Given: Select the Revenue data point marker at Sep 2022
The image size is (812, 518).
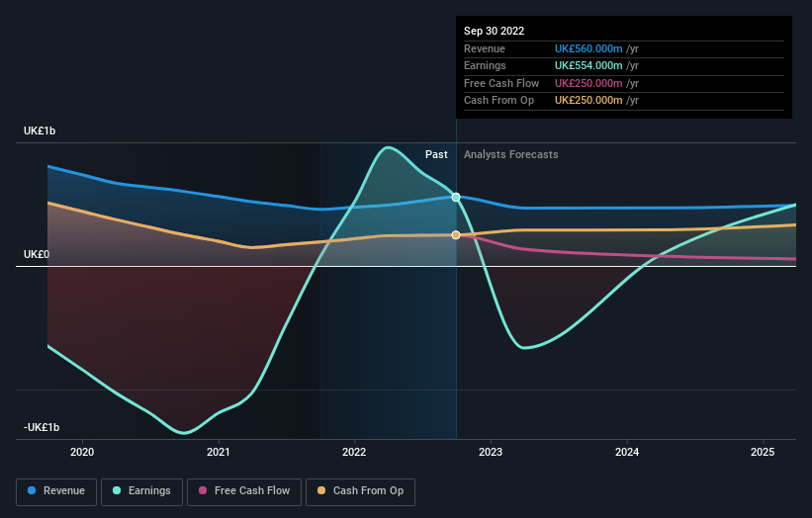Looking at the screenshot, I should pos(456,197).
